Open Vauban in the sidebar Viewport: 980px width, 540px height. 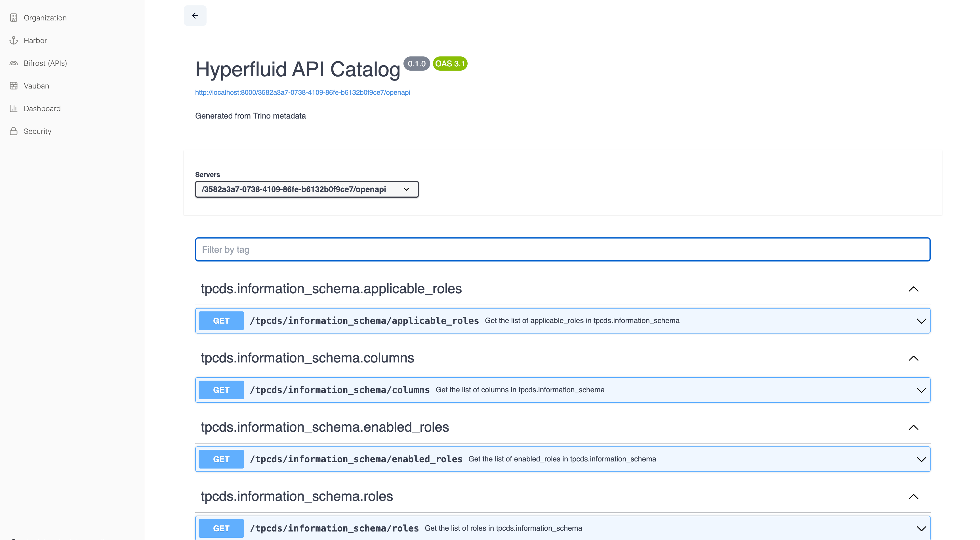(x=37, y=86)
